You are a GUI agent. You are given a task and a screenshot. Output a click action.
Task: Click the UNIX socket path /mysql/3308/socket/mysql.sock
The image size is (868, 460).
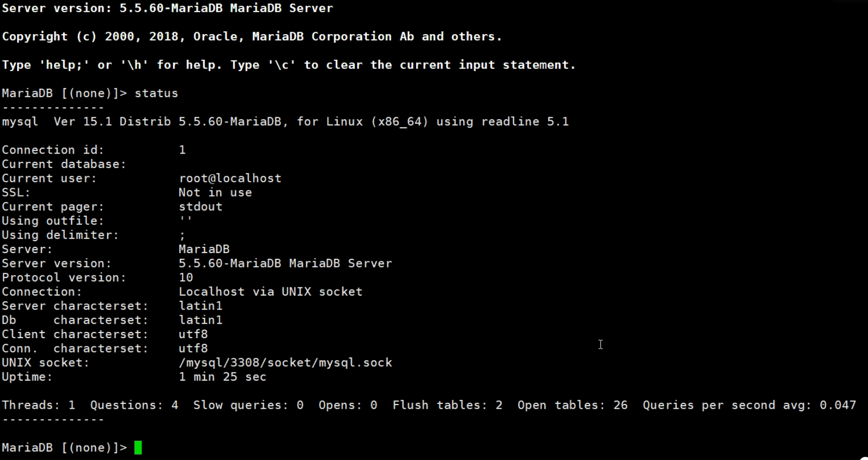point(285,363)
